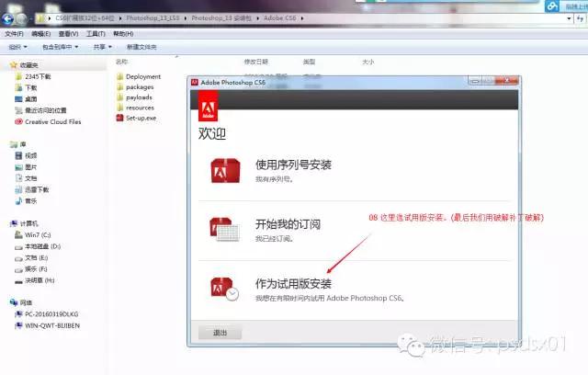This screenshot has height=375, width=588.
Task: Click the Creative Cloud Files icon
Action: 18,121
